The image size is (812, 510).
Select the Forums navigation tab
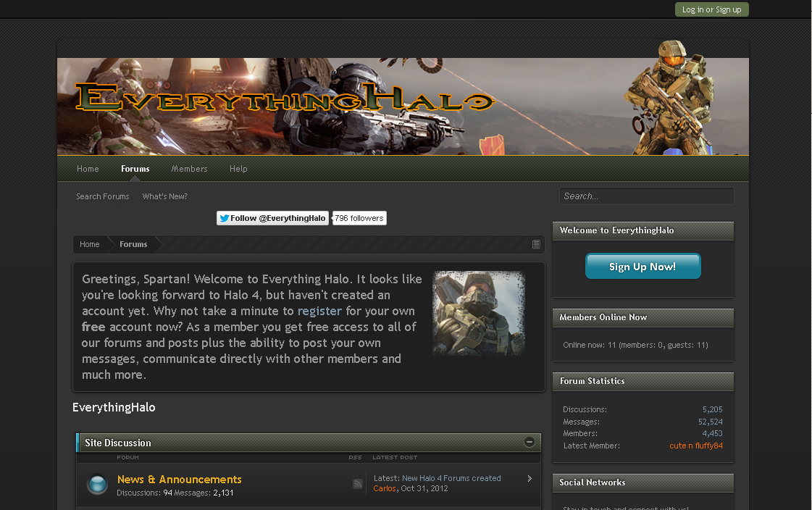click(x=135, y=169)
